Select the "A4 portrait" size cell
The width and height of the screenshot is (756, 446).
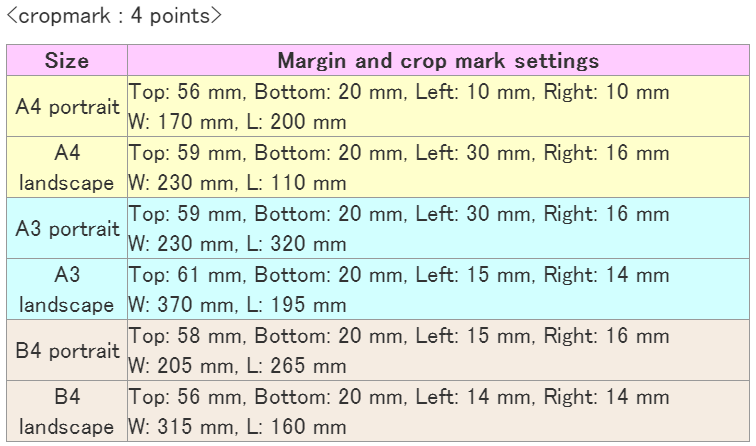coord(67,106)
